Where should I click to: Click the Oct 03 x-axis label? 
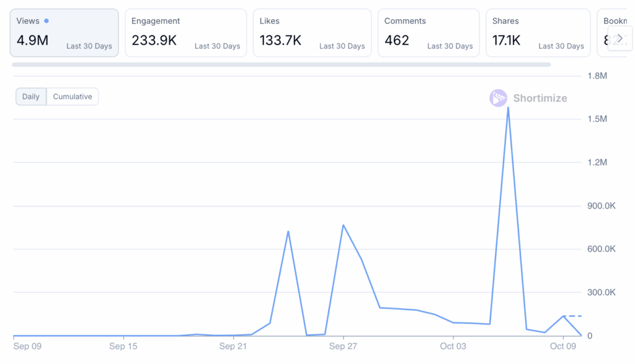pyautogui.click(x=453, y=346)
